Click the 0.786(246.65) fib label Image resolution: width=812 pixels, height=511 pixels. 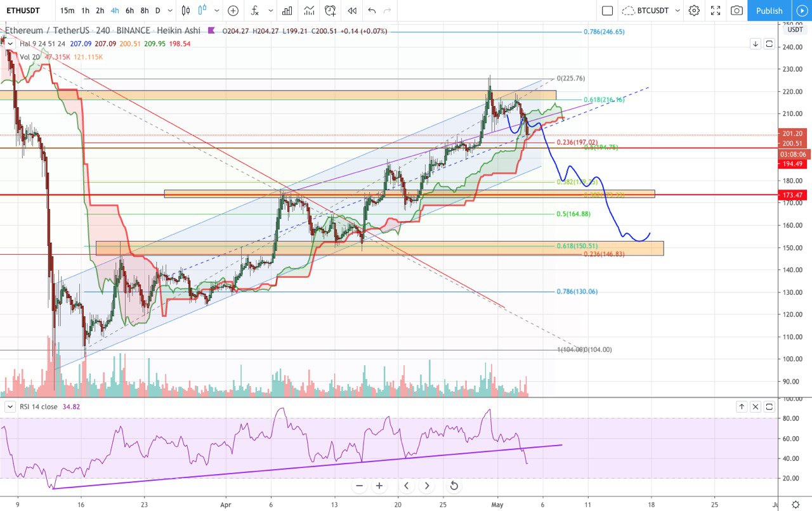click(604, 31)
